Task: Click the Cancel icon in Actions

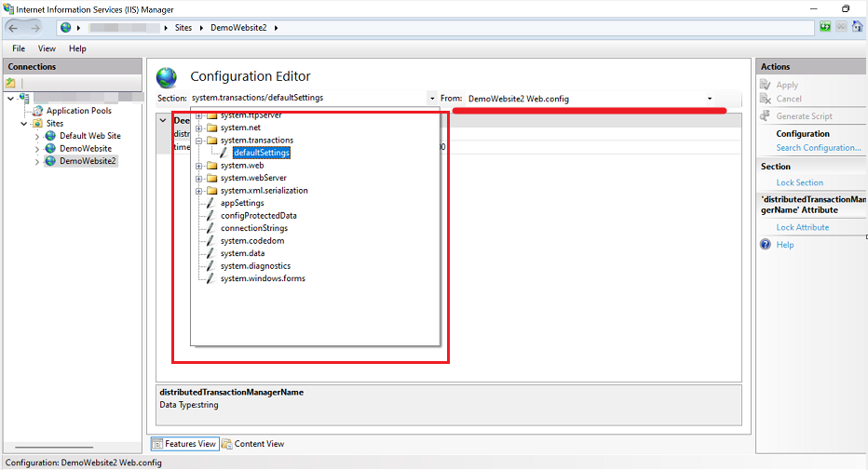Action: (765, 99)
